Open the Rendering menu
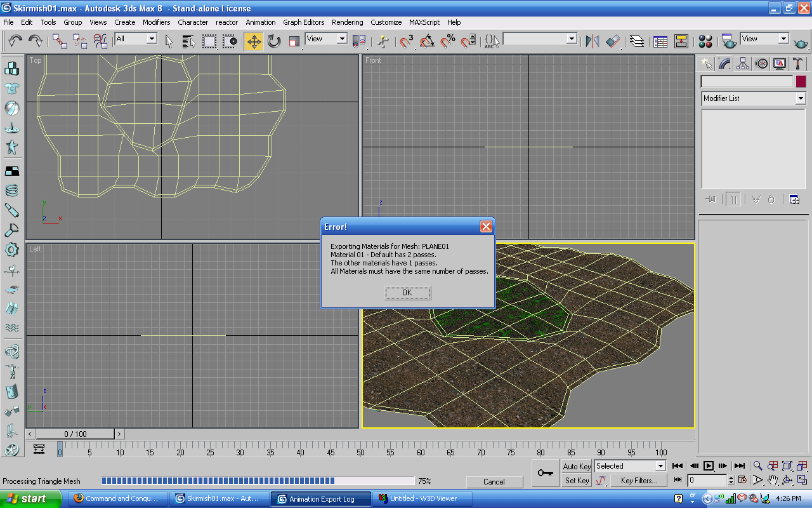This screenshot has width=812, height=508. [347, 22]
